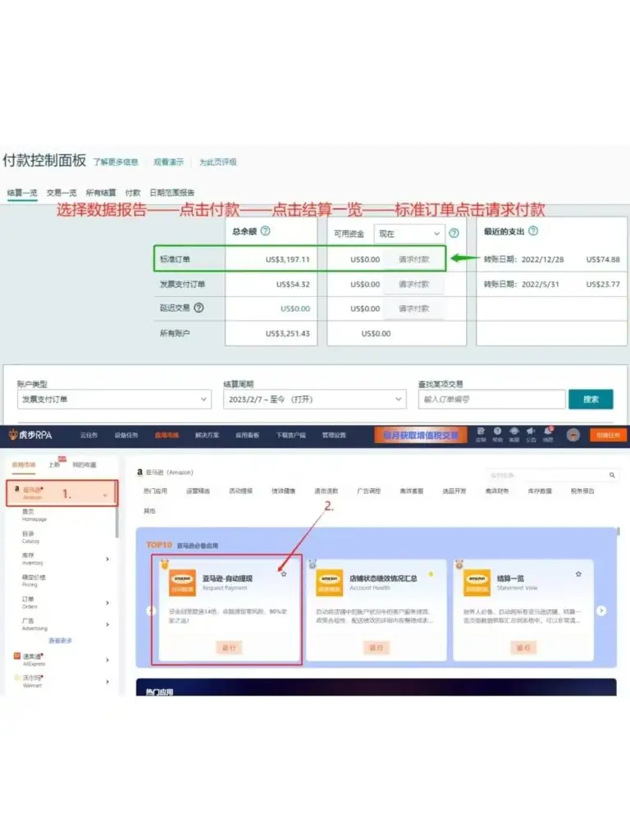Open the 消息 notification bell in RPA top bar

(x=548, y=434)
